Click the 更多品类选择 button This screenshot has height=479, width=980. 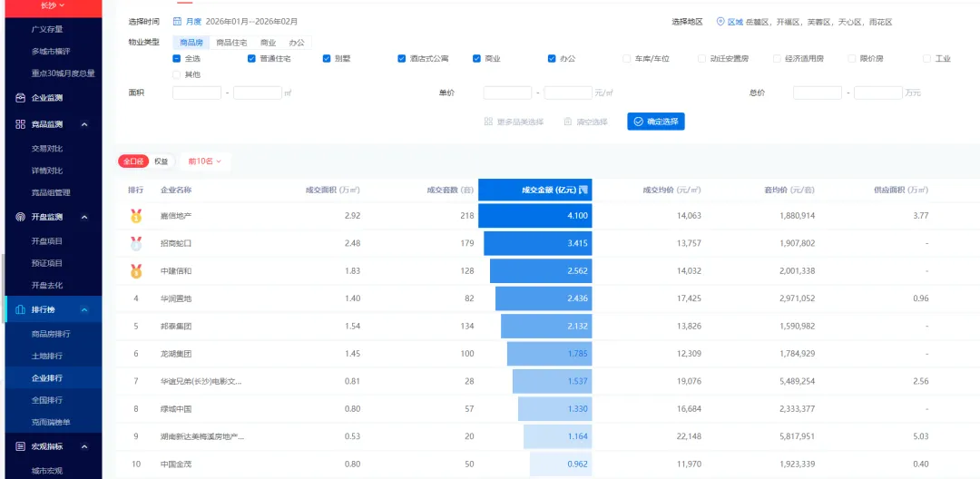click(514, 122)
